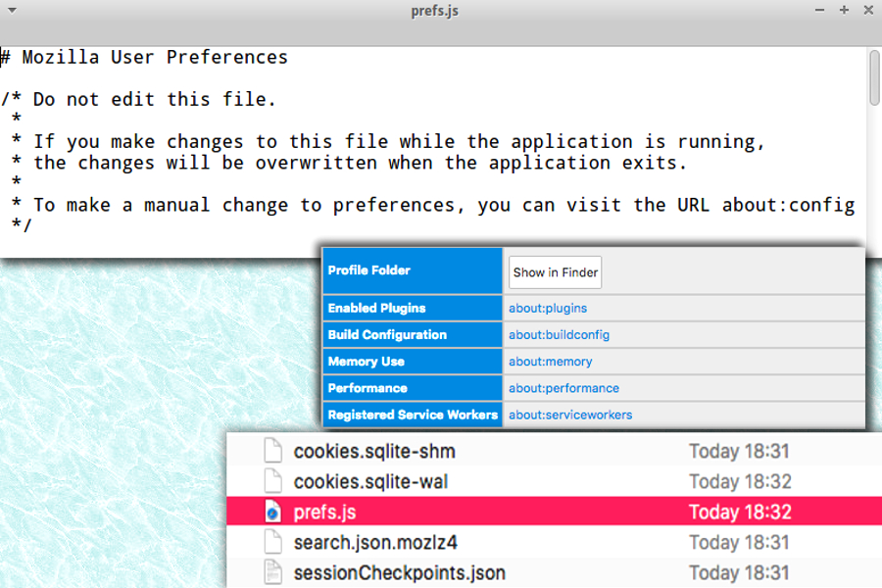Click the Today 18:31 date of search.json.mozlz4
Viewport: 882px width, 588px height.
click(739, 542)
